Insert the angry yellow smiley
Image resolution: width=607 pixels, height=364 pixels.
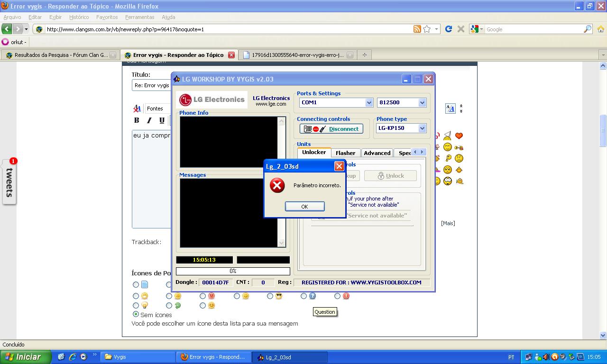pos(448,170)
